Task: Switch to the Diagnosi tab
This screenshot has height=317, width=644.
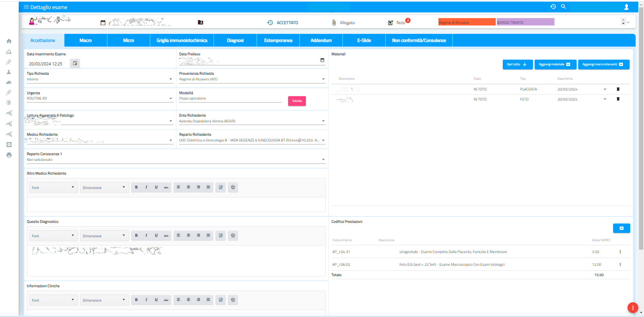Action: pyautogui.click(x=235, y=41)
